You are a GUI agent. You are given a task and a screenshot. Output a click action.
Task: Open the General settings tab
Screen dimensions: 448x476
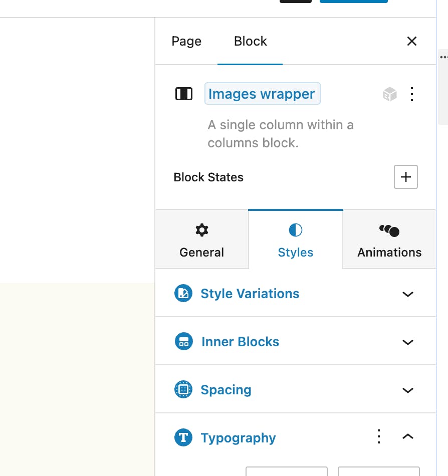click(x=202, y=240)
